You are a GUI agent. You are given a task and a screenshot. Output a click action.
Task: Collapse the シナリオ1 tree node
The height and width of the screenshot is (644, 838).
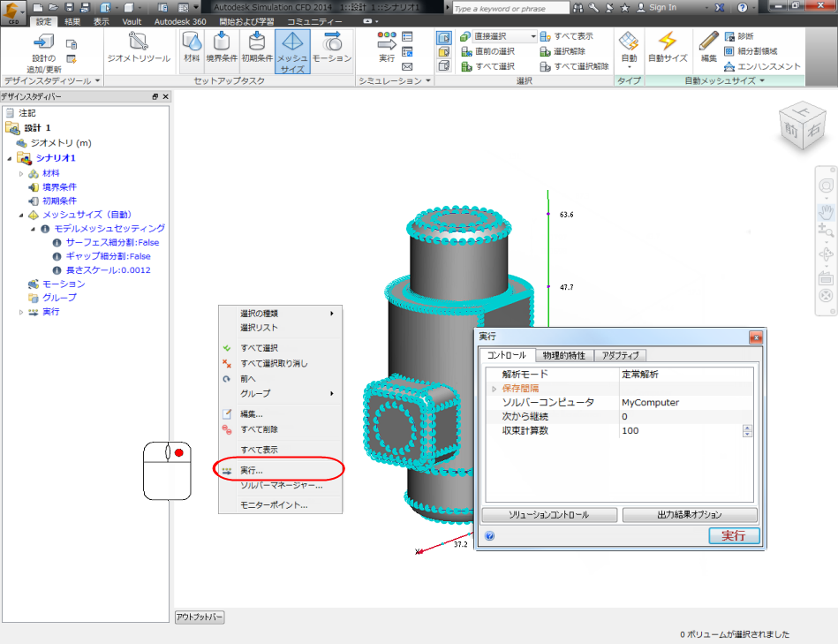[x=10, y=158]
